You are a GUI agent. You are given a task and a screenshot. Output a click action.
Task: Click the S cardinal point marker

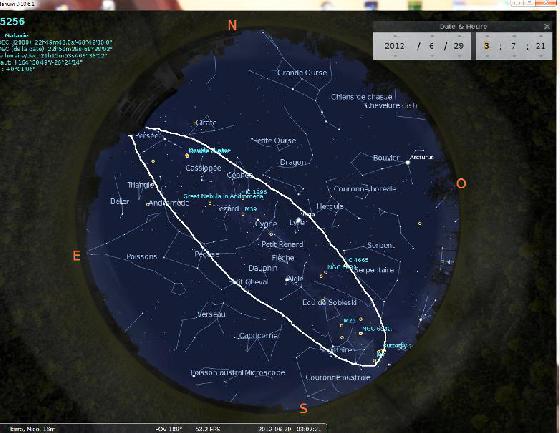(303, 408)
